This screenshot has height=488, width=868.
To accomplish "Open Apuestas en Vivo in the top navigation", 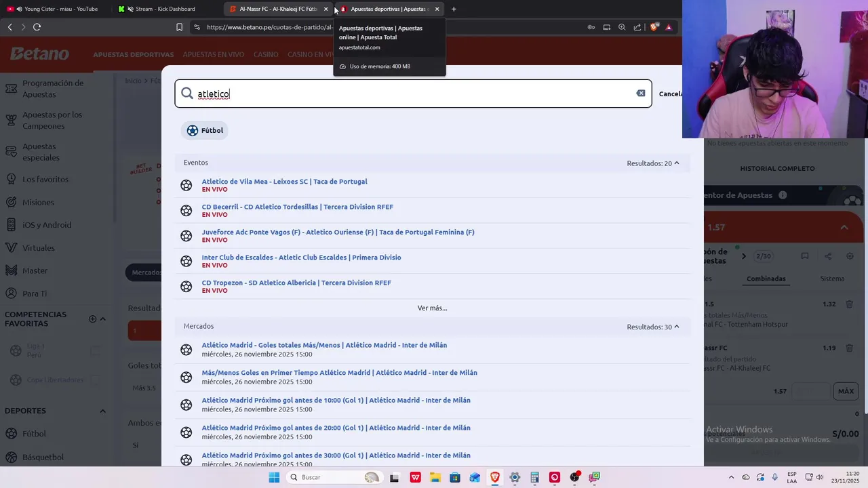I will [214, 54].
